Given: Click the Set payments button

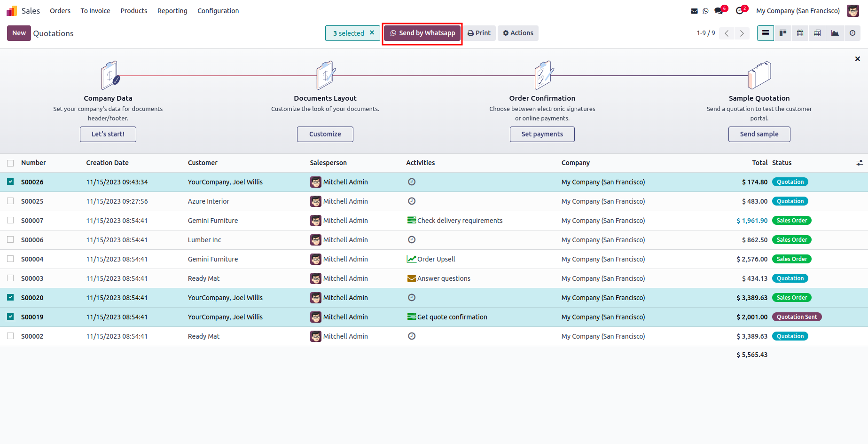Looking at the screenshot, I should pos(542,134).
